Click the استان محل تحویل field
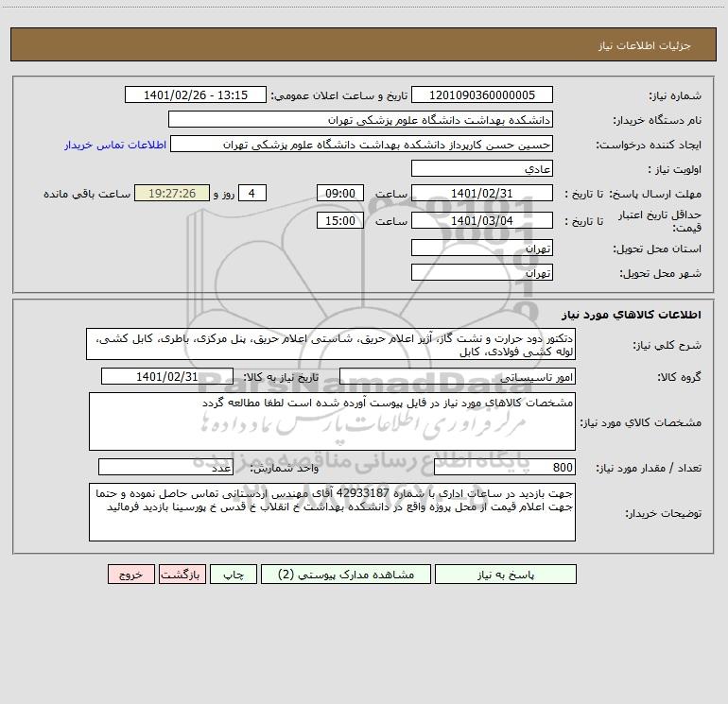 482,248
